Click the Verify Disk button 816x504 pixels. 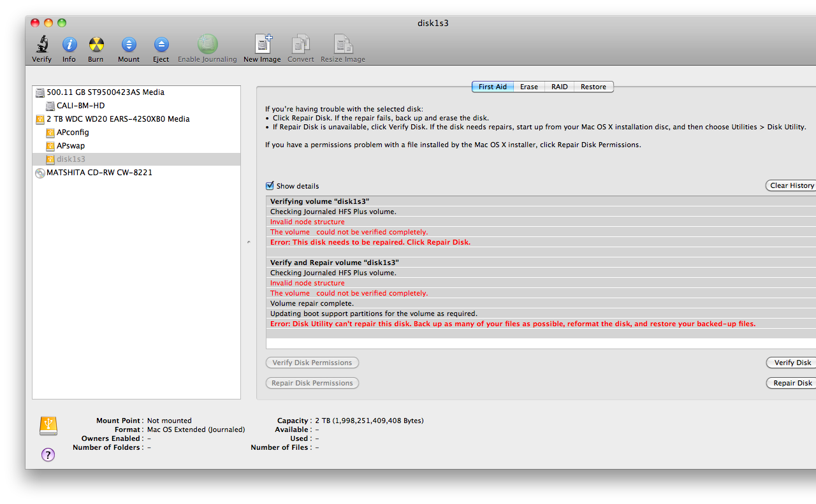point(792,363)
